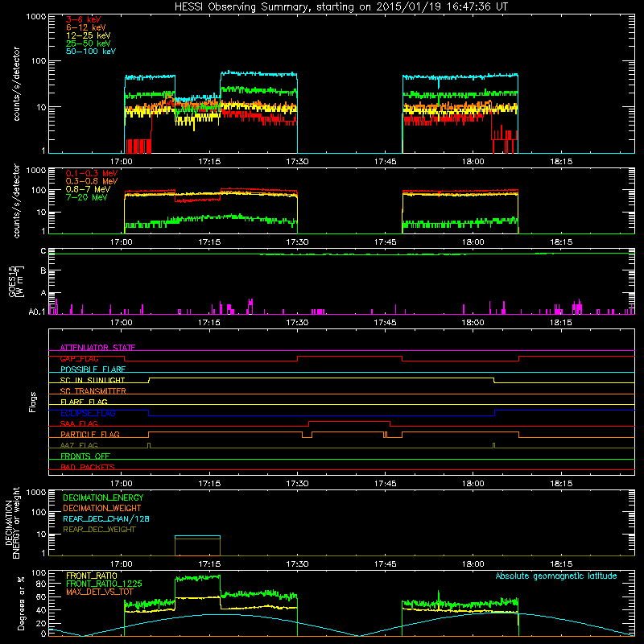This screenshot has width=644, height=644.
Task: Click the 0.3-0.8 MeV legend label
Action: pos(92,181)
